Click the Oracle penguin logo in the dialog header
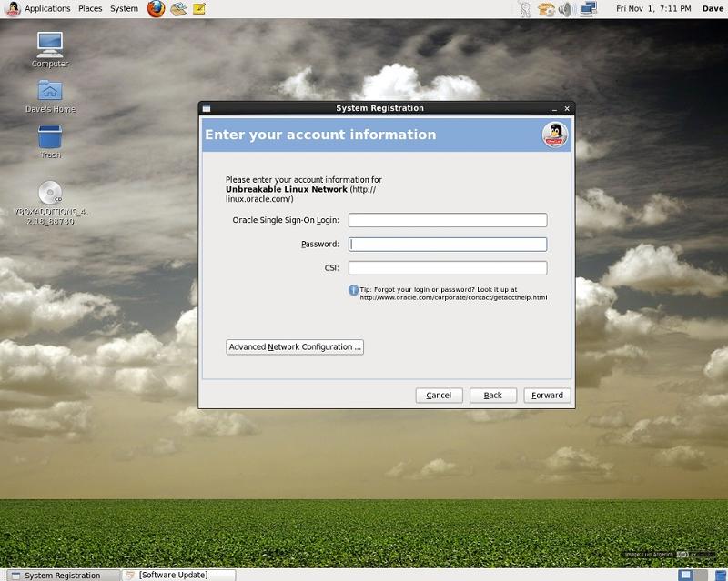The image size is (728, 581). click(x=555, y=135)
